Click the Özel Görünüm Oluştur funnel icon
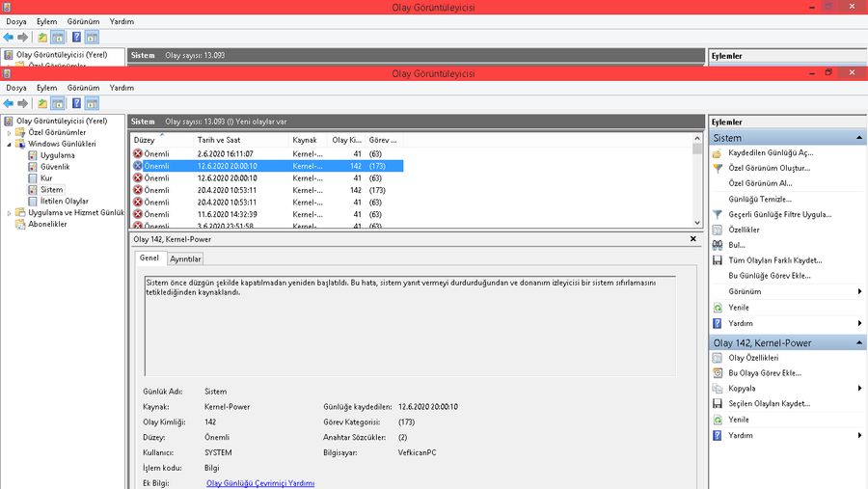 pos(717,168)
